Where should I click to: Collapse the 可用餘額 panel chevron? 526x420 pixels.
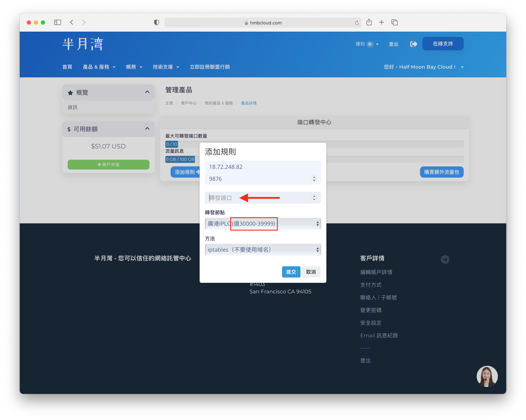147,129
